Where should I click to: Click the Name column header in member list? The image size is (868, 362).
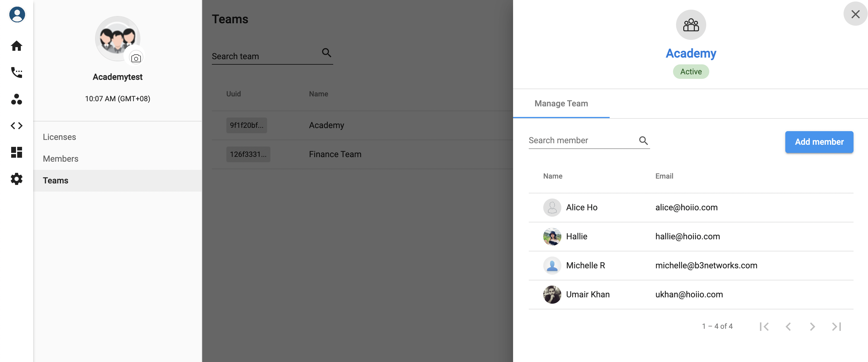[x=553, y=176]
